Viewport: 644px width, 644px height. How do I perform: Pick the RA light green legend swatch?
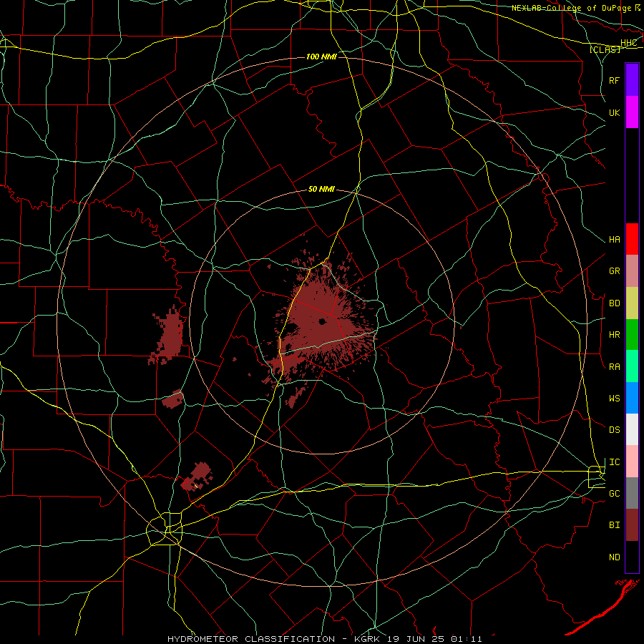tap(632, 366)
